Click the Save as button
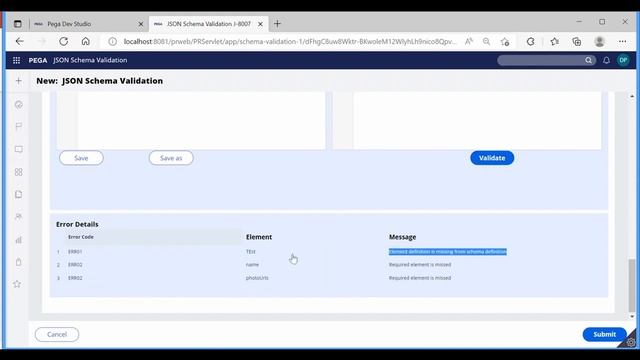 pyautogui.click(x=171, y=158)
